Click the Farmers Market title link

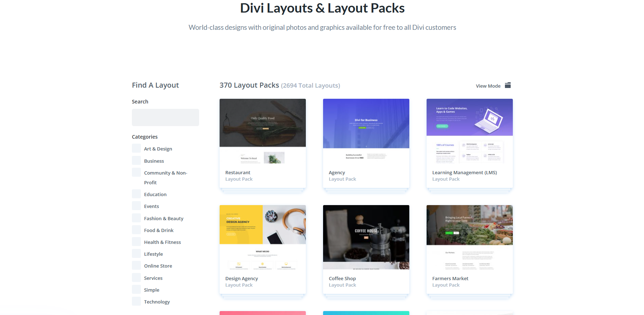(x=450, y=278)
